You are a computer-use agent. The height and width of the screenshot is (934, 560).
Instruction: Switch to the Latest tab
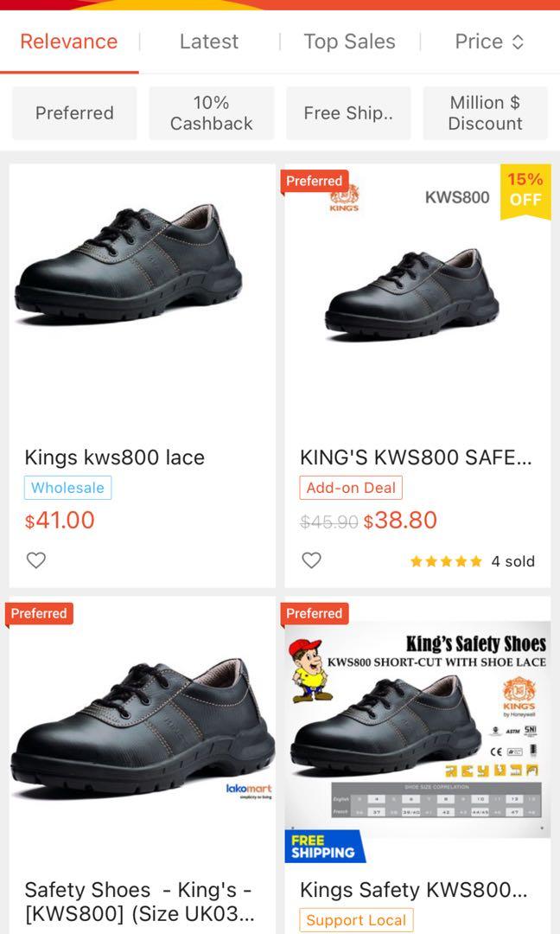208,41
